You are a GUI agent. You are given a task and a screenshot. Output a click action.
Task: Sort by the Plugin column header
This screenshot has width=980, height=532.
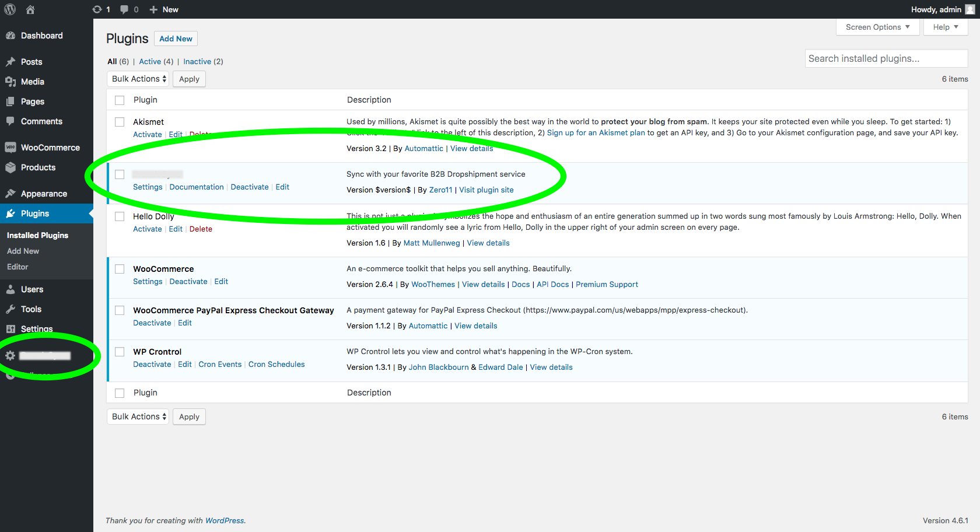pyautogui.click(x=145, y=100)
